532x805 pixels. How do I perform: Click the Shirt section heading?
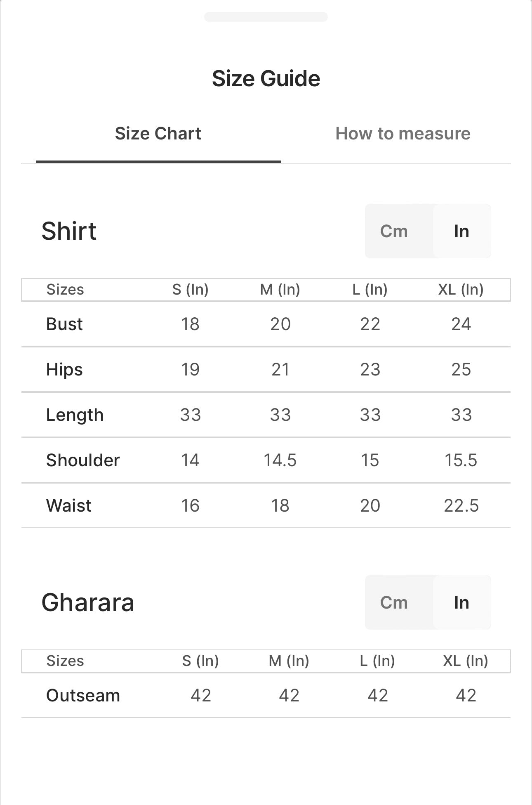tap(69, 231)
